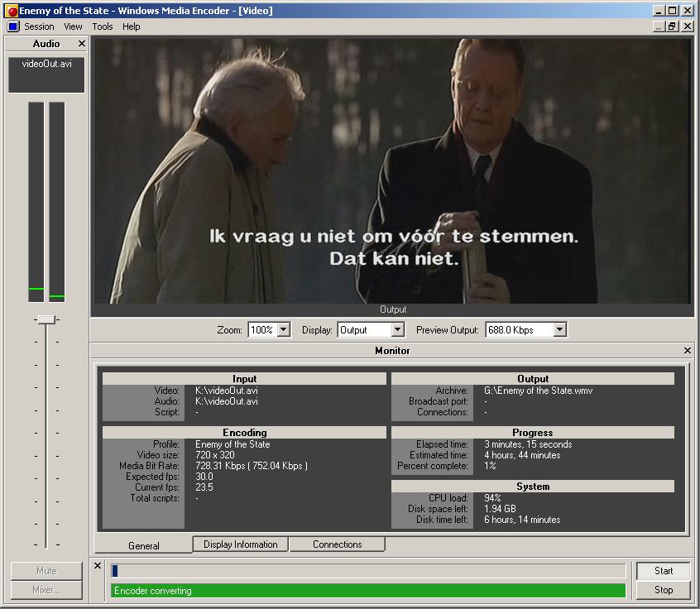Click the video preview image

pos(392,171)
